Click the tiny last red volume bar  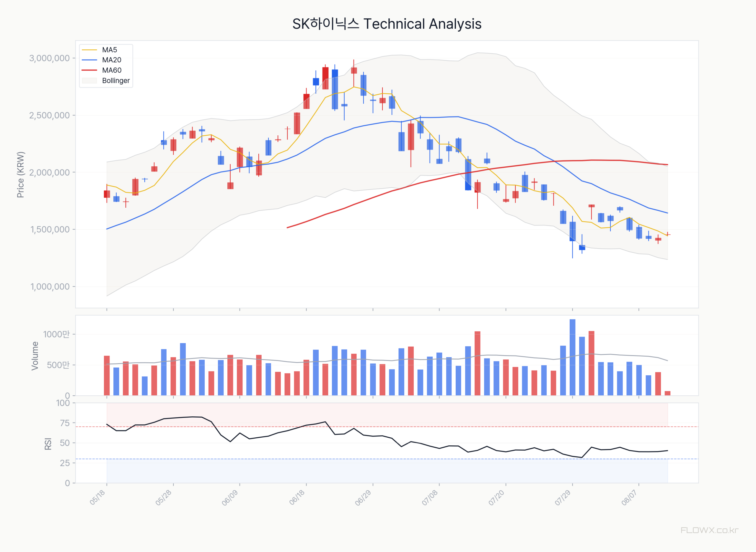coord(667,393)
